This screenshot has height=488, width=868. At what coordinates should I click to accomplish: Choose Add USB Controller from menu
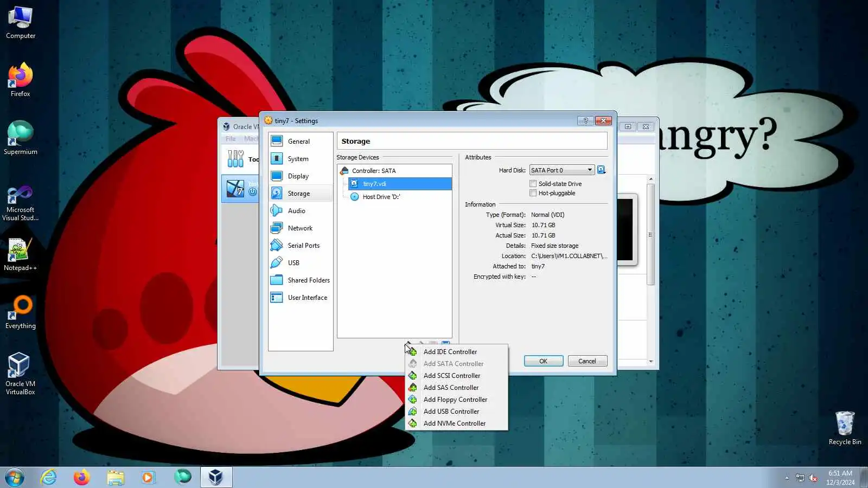tap(456, 412)
